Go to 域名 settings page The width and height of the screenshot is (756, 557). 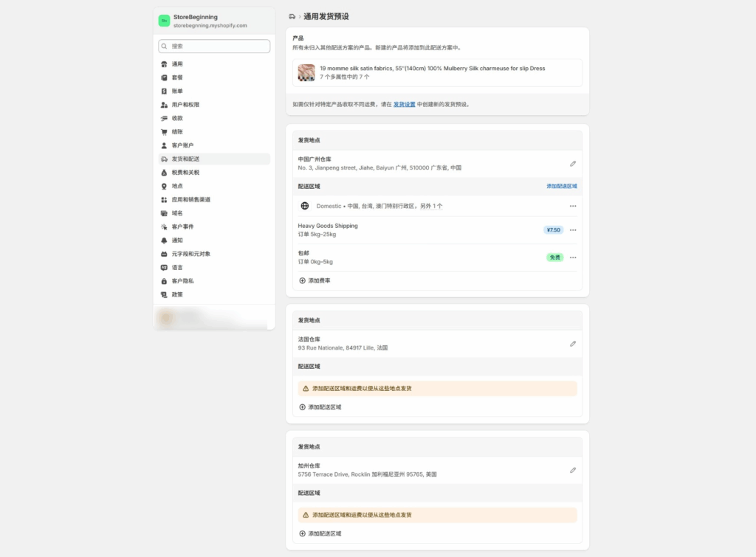pyautogui.click(x=177, y=213)
